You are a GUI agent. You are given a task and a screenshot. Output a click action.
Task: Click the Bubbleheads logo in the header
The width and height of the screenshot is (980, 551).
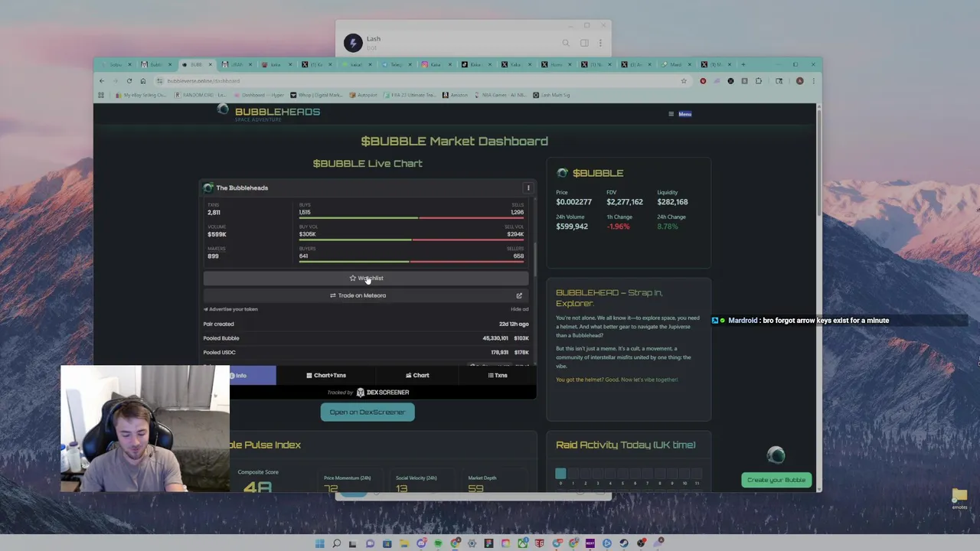point(269,113)
